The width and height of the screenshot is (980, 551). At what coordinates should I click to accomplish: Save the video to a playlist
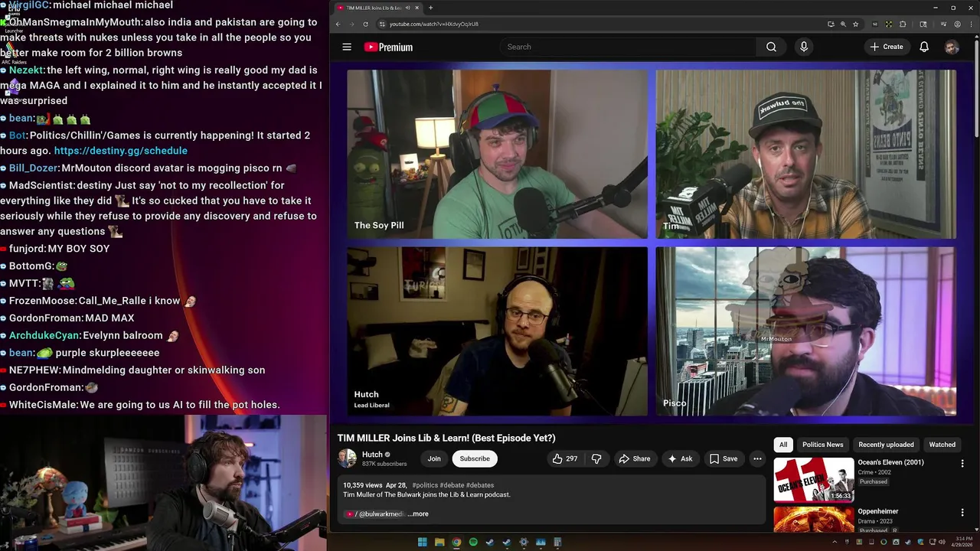(x=724, y=458)
